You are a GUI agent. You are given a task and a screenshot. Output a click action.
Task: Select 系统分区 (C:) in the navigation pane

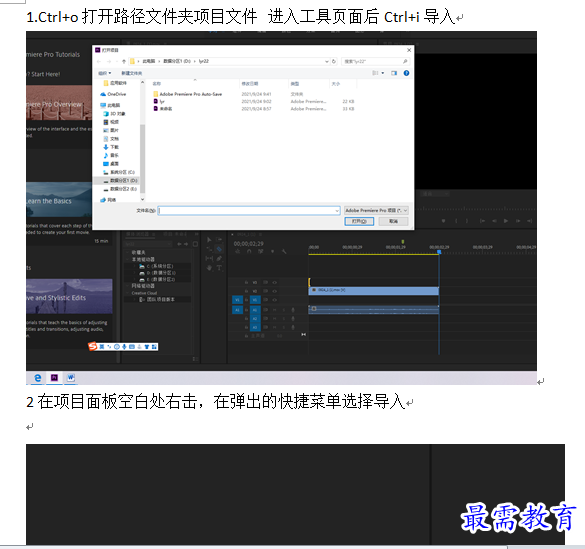click(119, 172)
